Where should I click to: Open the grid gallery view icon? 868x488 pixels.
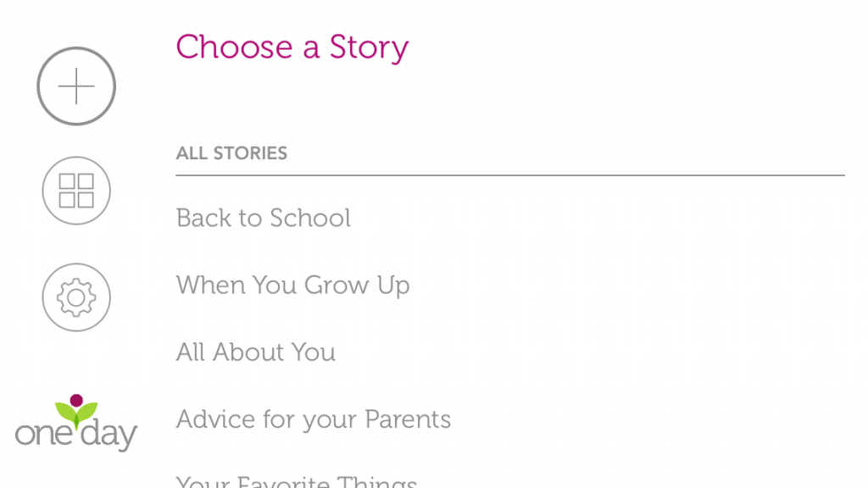[x=76, y=191]
